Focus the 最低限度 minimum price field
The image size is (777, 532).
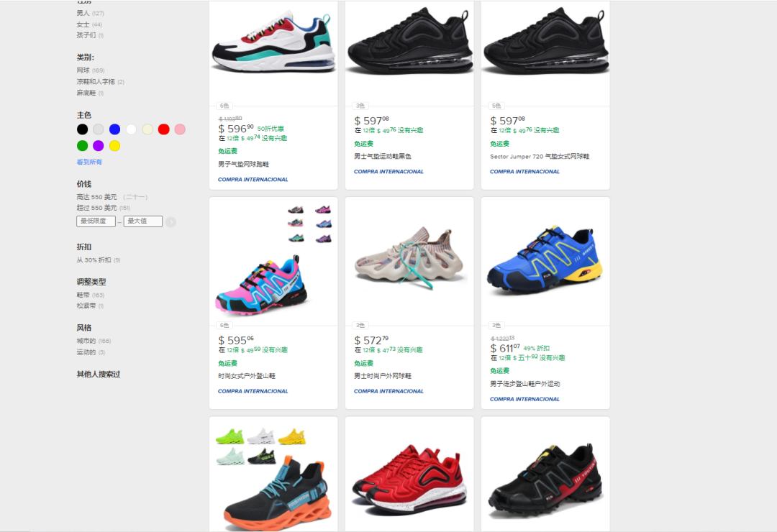click(x=96, y=221)
